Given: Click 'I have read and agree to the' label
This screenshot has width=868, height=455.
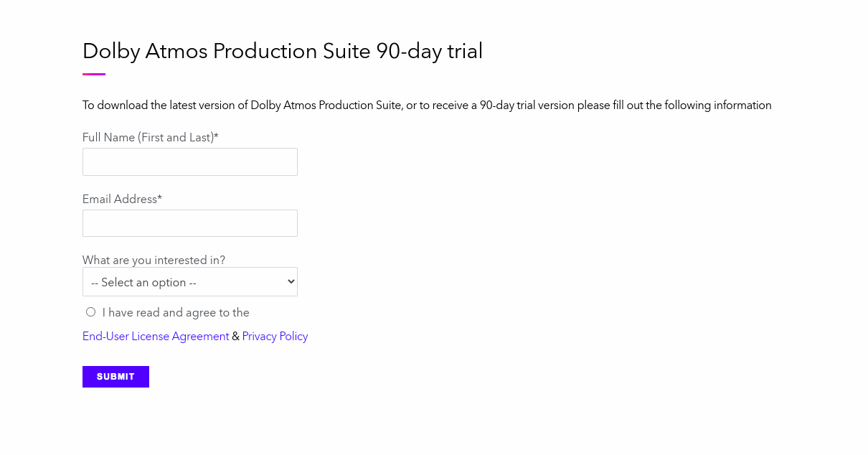Looking at the screenshot, I should [x=176, y=313].
